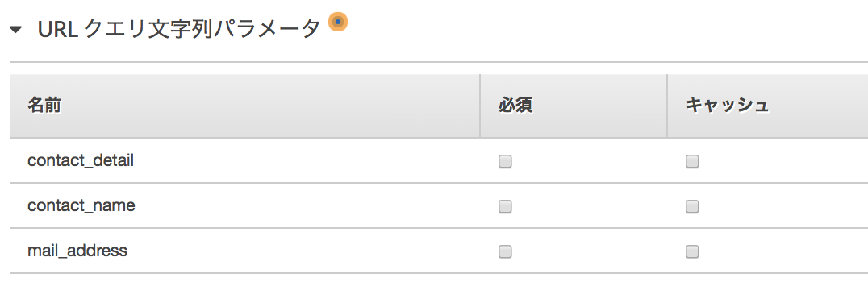
Task: Enable 必須 for contact_name parameter
Action: (505, 206)
